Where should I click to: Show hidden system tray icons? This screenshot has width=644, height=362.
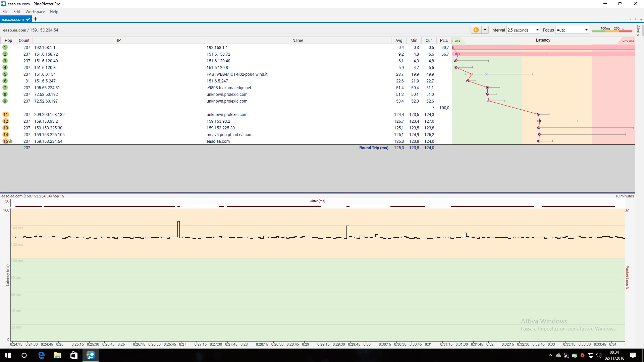[x=550, y=355]
